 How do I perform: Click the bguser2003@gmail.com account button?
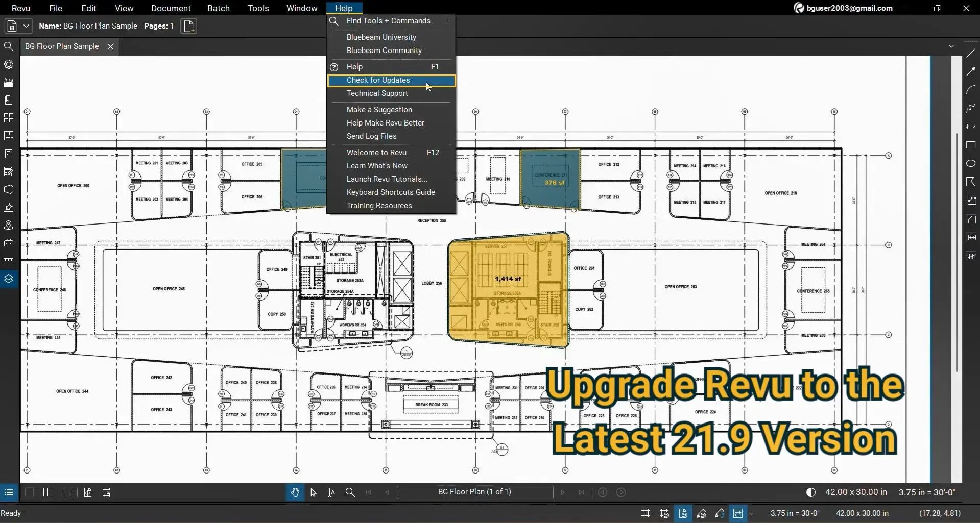[843, 8]
